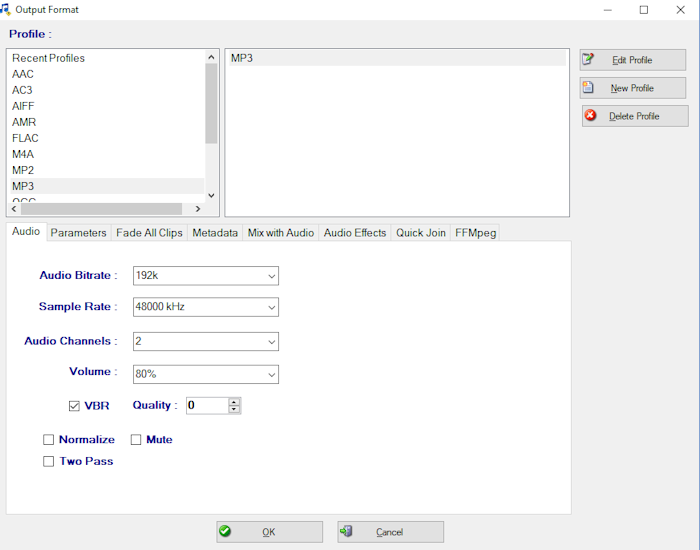Disable the VBR checkbox
The width and height of the screenshot is (700, 550).
(74, 406)
